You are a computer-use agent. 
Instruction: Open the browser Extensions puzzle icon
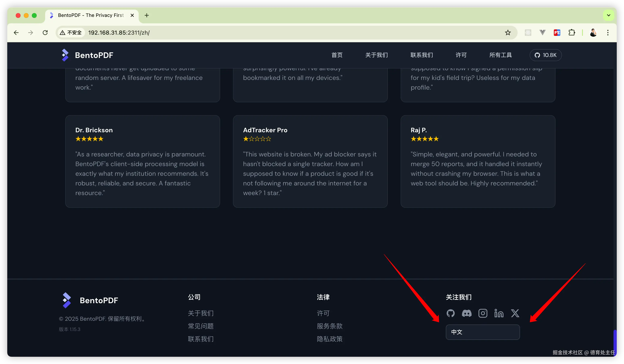point(572,33)
